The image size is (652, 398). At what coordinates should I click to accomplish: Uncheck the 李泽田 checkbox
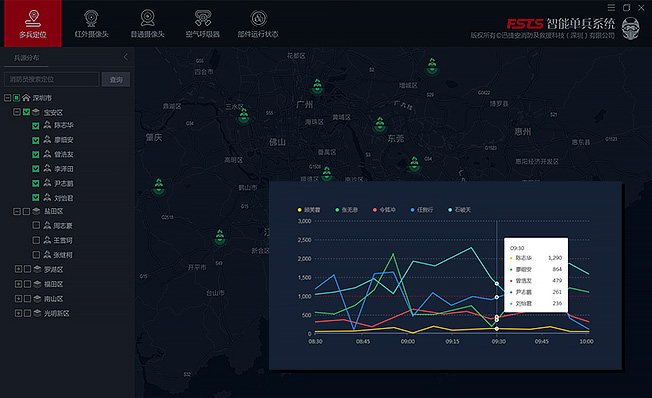click(x=36, y=168)
